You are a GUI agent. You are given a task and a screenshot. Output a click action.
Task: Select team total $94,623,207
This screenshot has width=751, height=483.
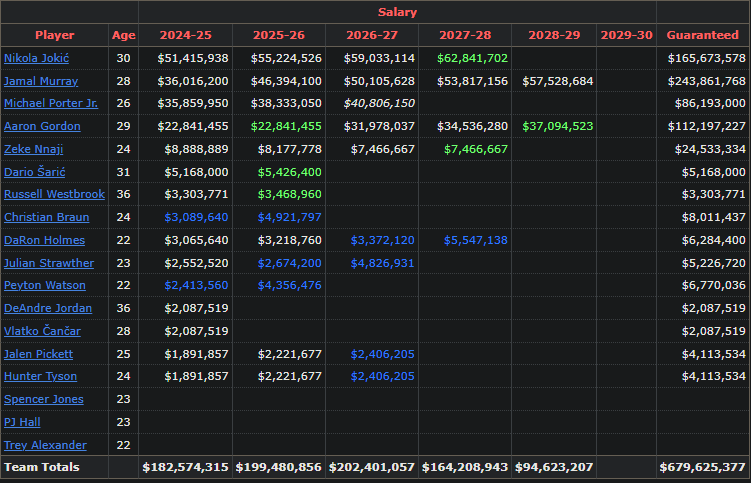554,467
